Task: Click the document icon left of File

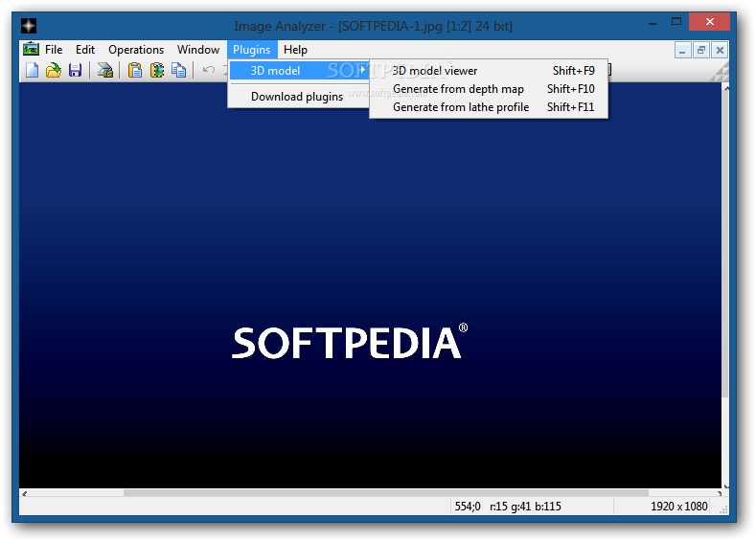Action: point(31,49)
